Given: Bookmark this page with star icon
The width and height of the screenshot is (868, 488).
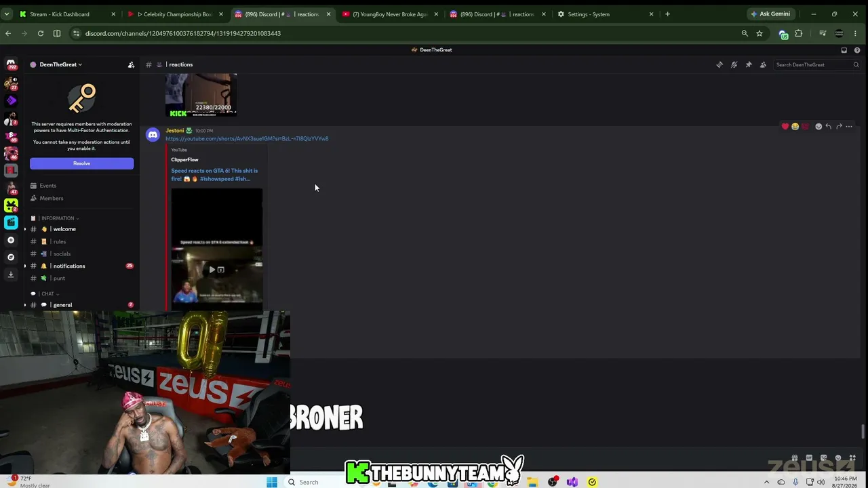Looking at the screenshot, I should click(x=759, y=33).
